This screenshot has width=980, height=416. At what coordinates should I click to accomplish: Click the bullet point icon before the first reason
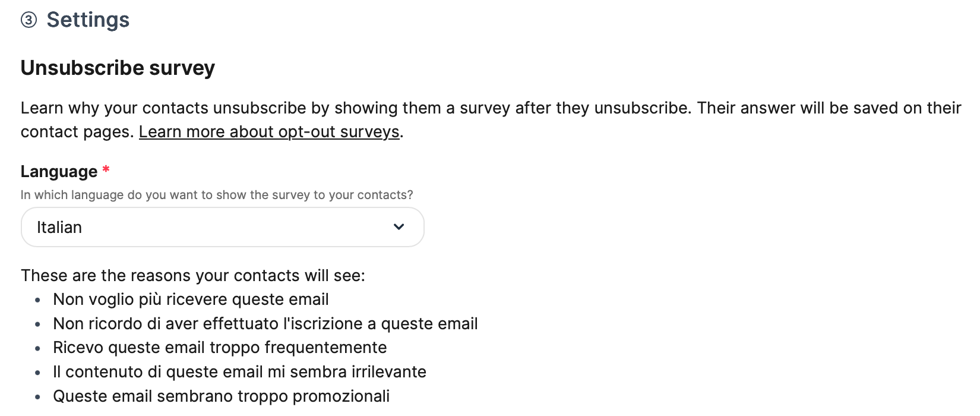click(x=38, y=300)
